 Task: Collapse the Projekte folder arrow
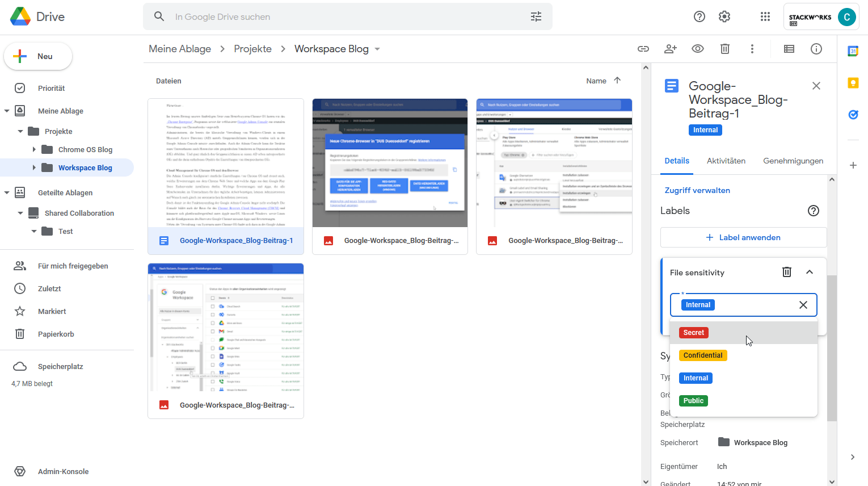tap(20, 131)
